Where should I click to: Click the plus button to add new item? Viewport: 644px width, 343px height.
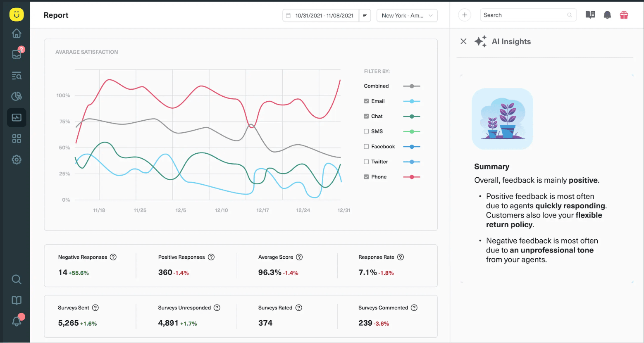coord(464,14)
